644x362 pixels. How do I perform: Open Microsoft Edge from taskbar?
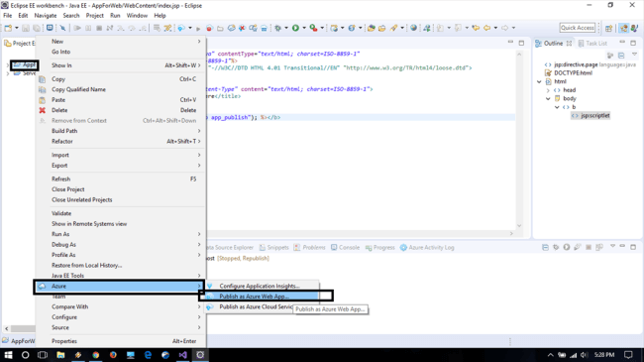(x=148, y=355)
